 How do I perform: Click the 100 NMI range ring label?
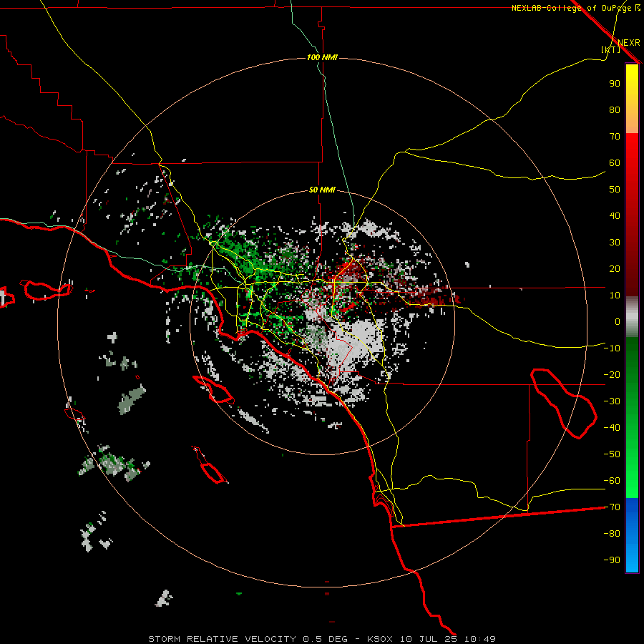322,57
